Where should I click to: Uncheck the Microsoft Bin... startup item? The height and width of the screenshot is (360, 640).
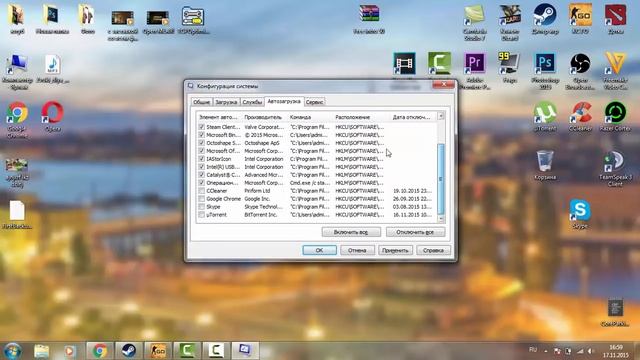click(x=202, y=135)
